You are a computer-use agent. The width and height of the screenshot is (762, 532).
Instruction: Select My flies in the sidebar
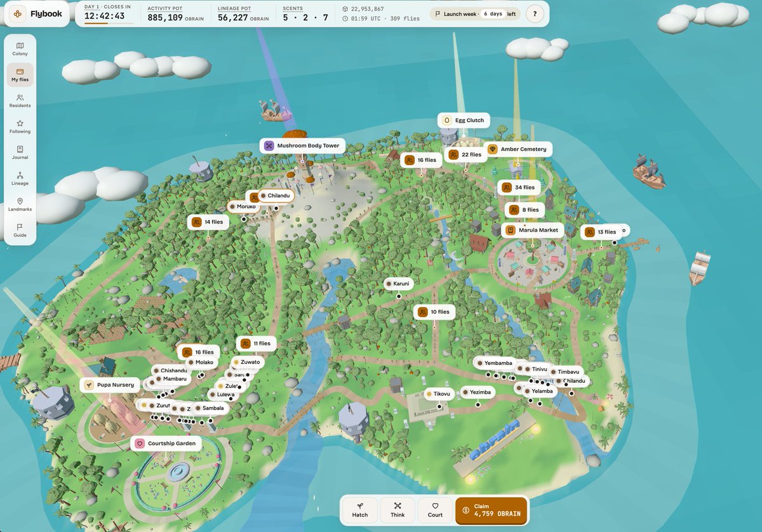20,75
